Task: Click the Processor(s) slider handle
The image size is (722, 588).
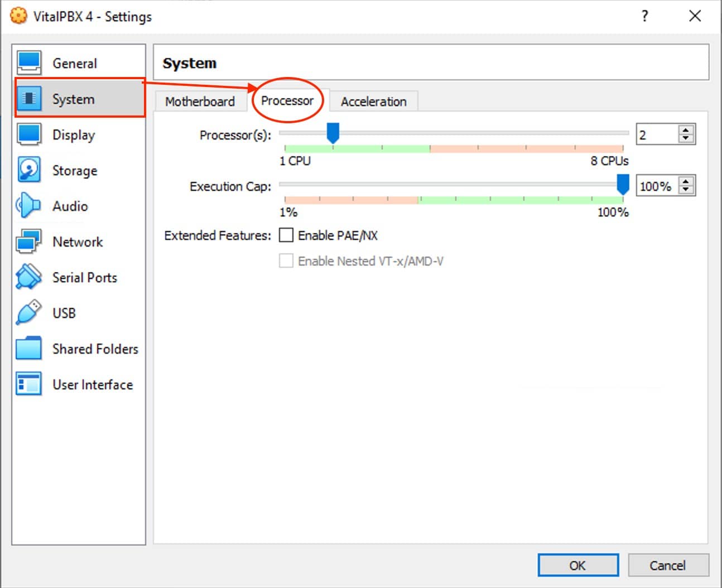Action: pos(333,133)
